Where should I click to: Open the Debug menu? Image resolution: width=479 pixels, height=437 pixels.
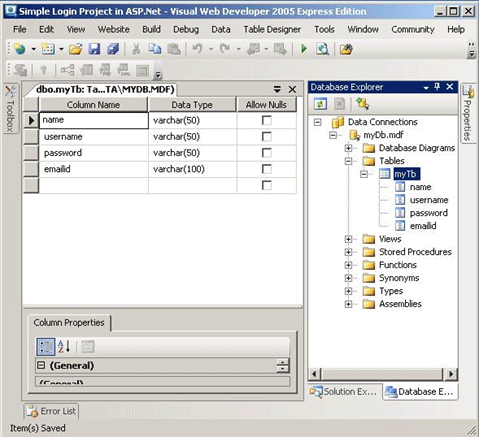[x=186, y=29]
